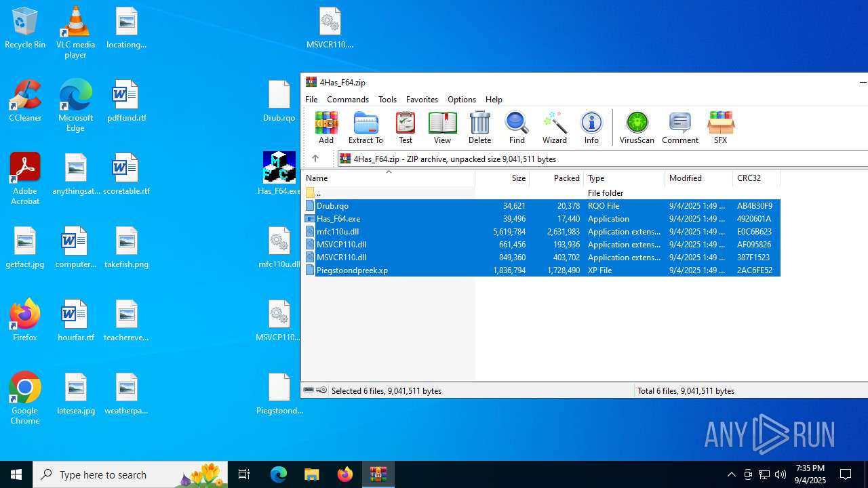Click the Delete trash toolbar icon
Image resolution: width=868 pixels, height=488 pixels.
pos(479,127)
